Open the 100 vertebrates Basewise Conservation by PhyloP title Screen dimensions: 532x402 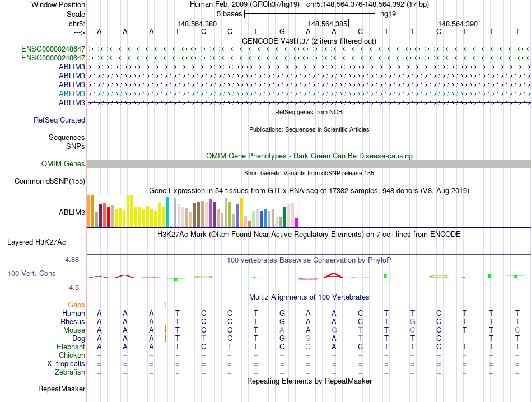click(x=309, y=260)
